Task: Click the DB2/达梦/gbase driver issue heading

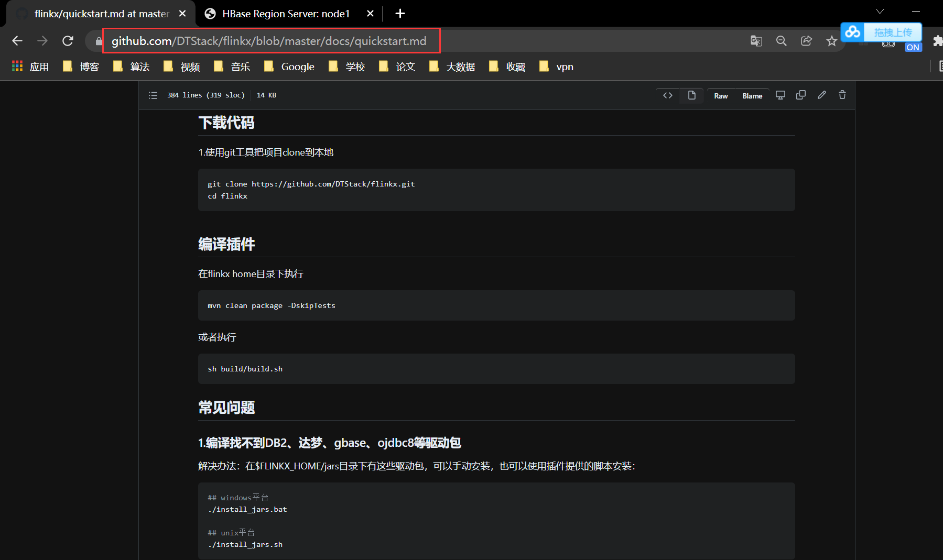Action: click(330, 443)
